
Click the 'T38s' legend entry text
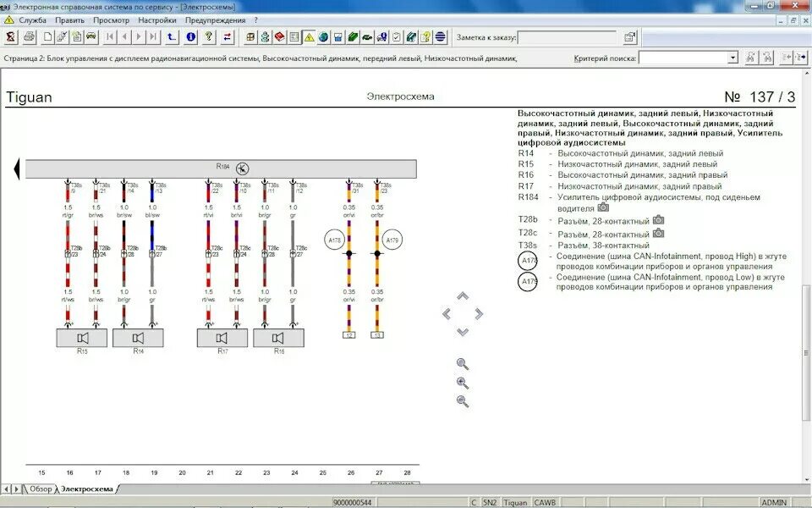(x=527, y=246)
